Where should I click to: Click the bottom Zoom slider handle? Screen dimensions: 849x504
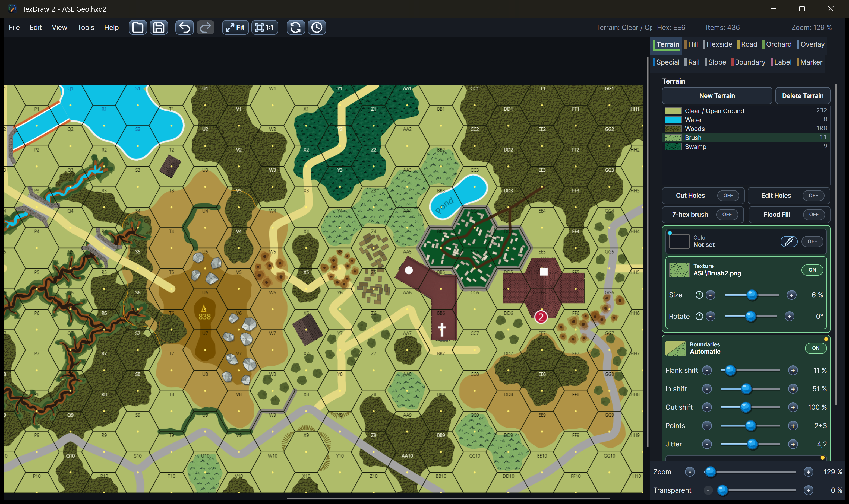click(x=710, y=472)
